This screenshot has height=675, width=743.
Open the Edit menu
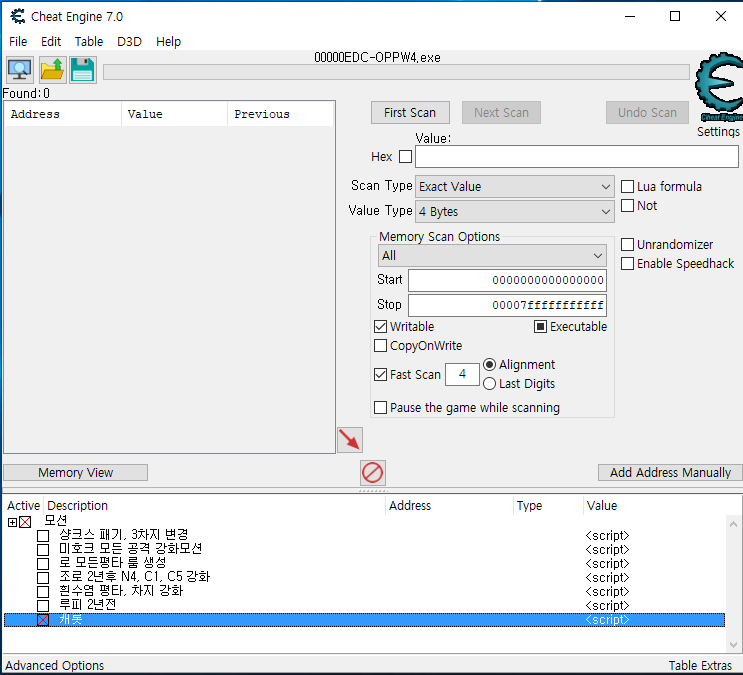point(51,42)
